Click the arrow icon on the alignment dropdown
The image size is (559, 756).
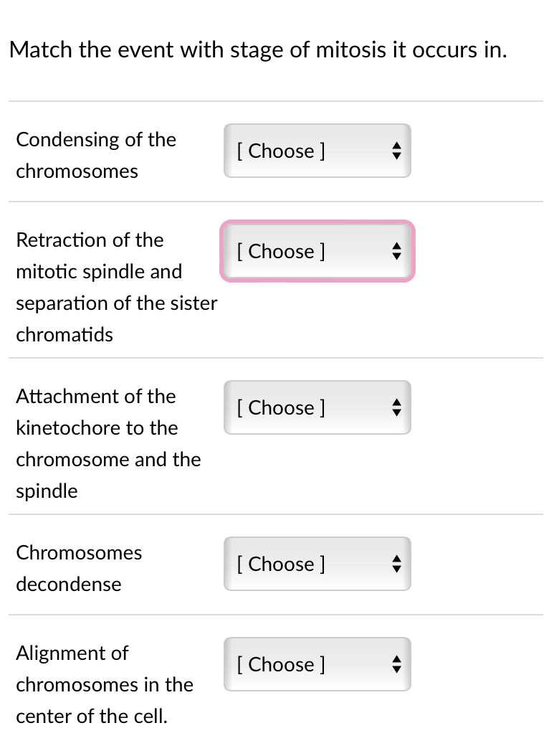(396, 664)
